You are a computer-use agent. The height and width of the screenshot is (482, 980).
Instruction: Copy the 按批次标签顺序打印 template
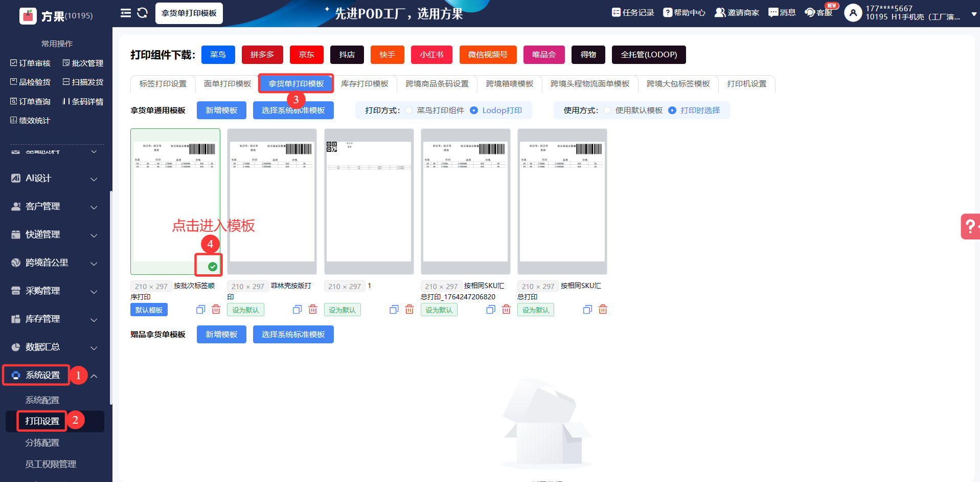pyautogui.click(x=200, y=310)
